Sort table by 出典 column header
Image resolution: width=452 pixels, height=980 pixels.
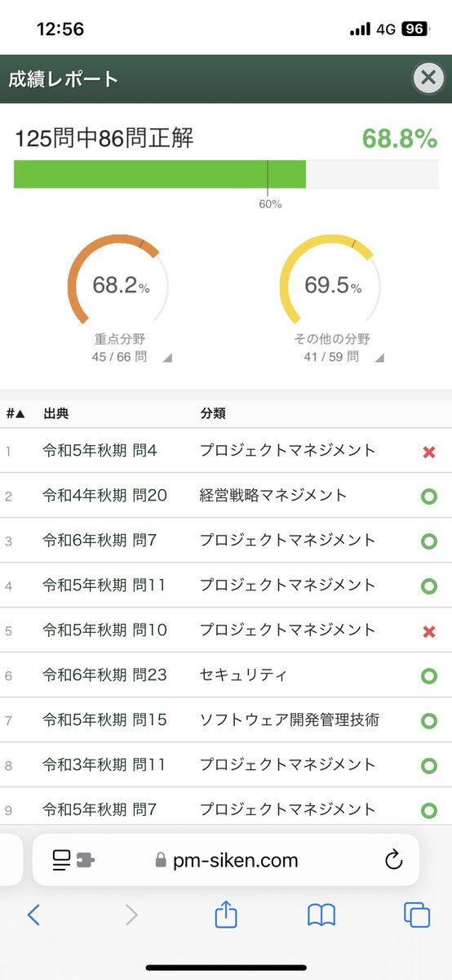[x=55, y=413]
